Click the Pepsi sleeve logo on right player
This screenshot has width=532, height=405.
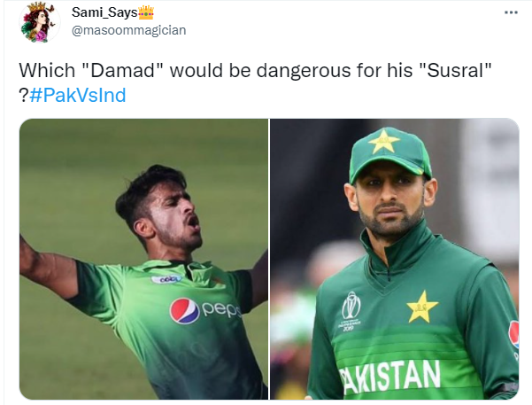tap(513, 335)
